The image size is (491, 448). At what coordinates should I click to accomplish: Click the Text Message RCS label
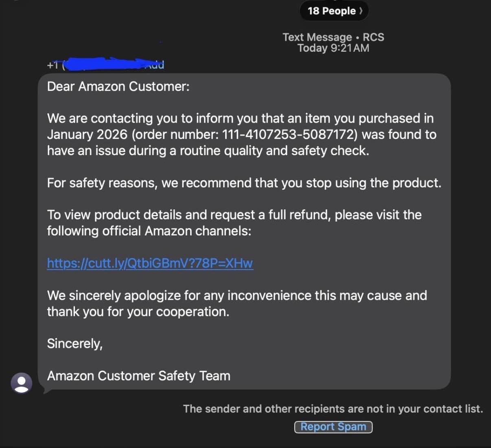[x=333, y=37]
